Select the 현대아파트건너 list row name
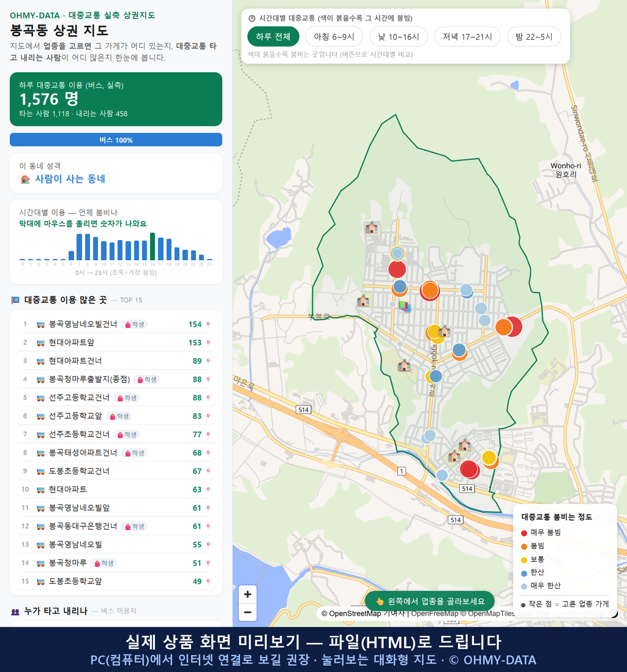This screenshot has width=627, height=672. [x=75, y=361]
